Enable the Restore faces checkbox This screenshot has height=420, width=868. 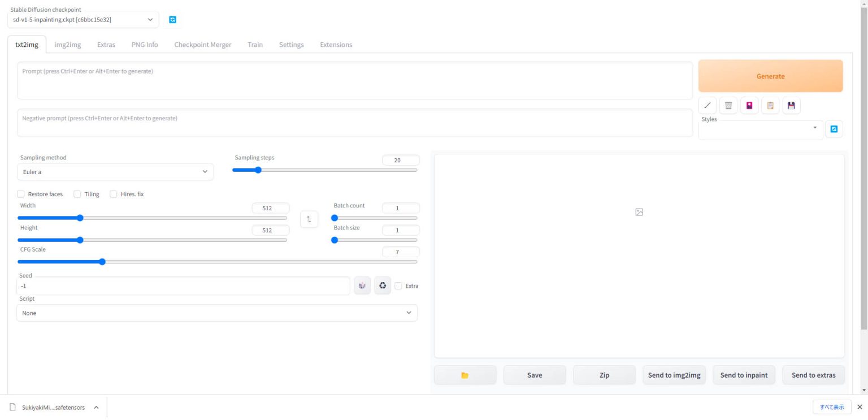click(x=21, y=194)
